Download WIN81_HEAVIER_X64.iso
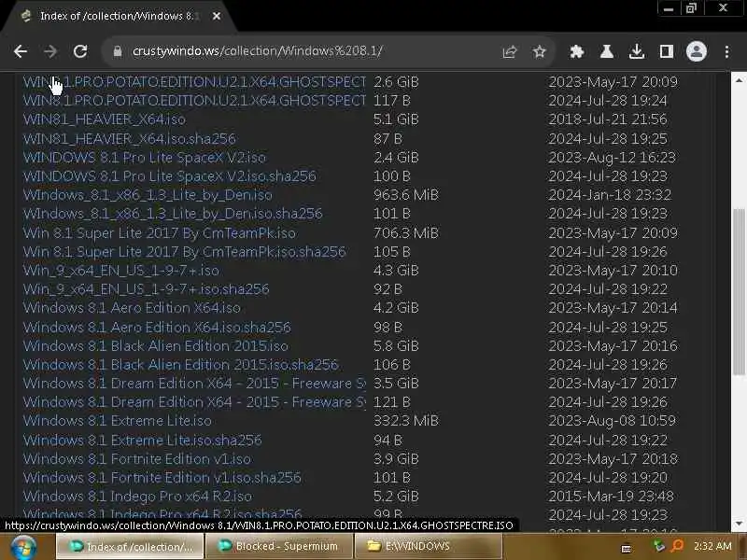Viewport: 747px width, 560px height. (105, 119)
